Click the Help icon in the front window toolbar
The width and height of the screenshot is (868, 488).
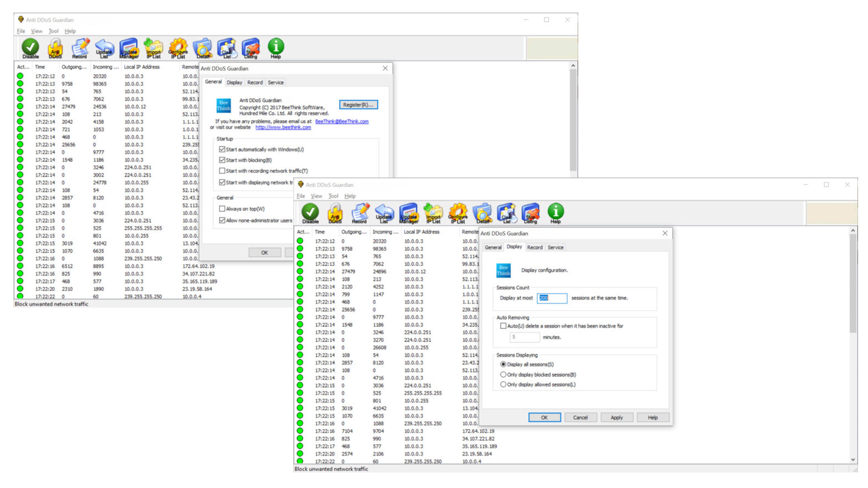[x=556, y=213]
